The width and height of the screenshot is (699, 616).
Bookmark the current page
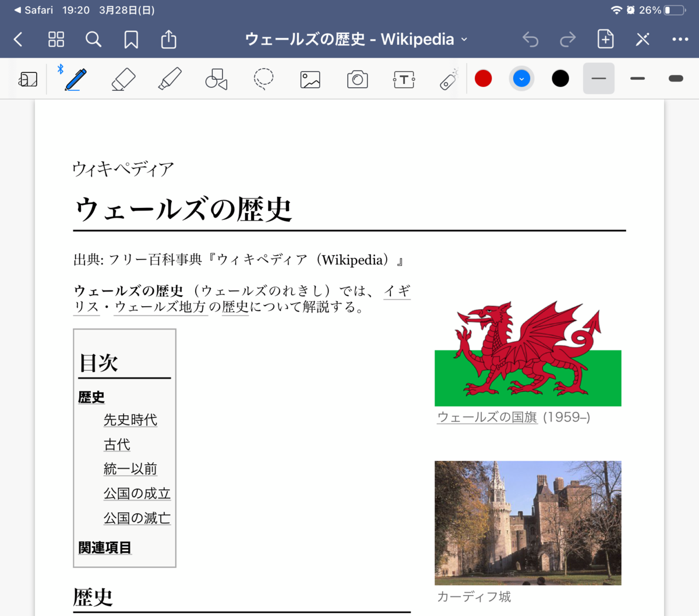(x=131, y=40)
